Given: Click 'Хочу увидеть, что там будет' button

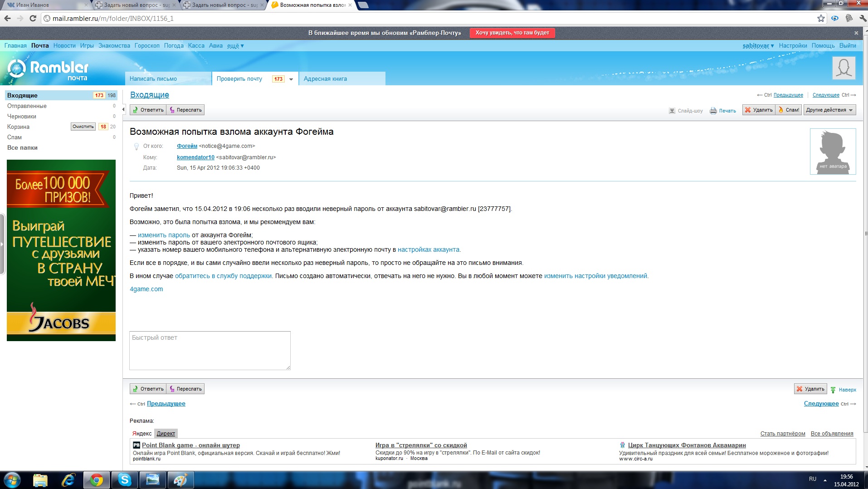Looking at the screenshot, I should (x=512, y=33).
